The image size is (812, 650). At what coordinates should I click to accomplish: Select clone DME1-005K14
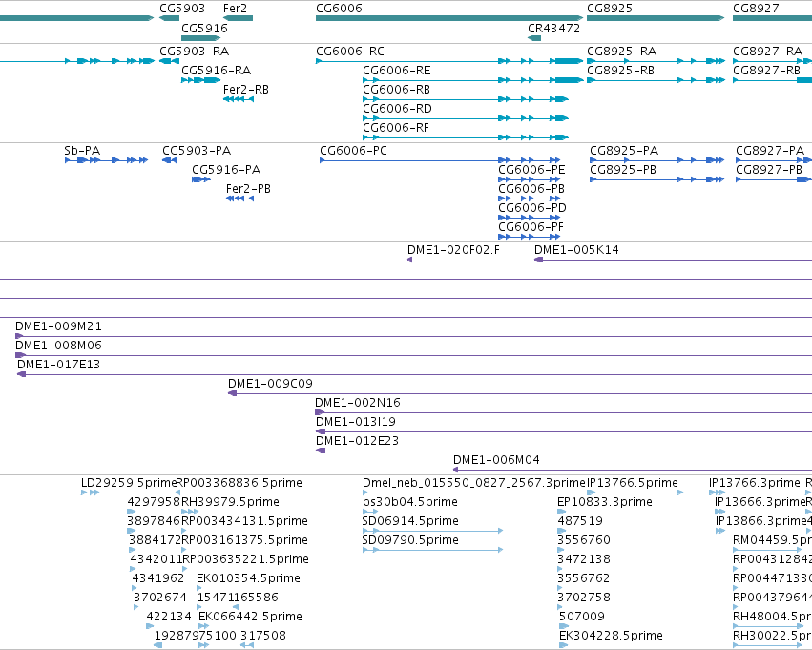(x=576, y=250)
